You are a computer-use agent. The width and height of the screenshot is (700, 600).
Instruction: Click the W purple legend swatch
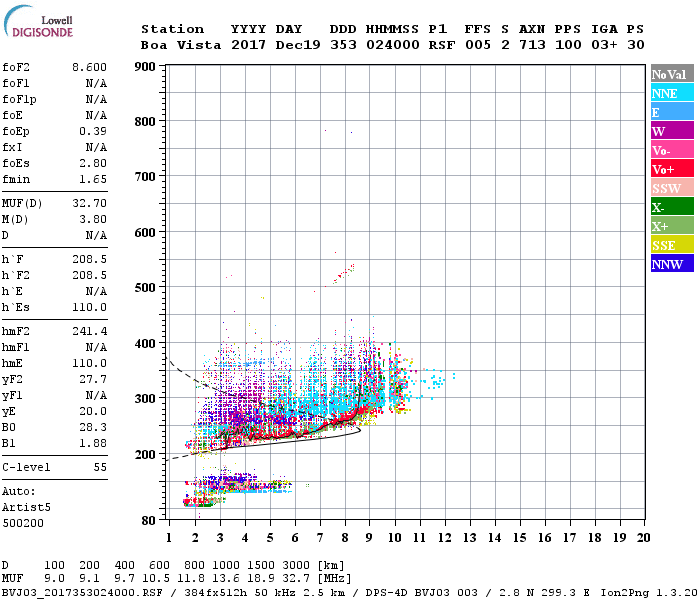tap(672, 131)
